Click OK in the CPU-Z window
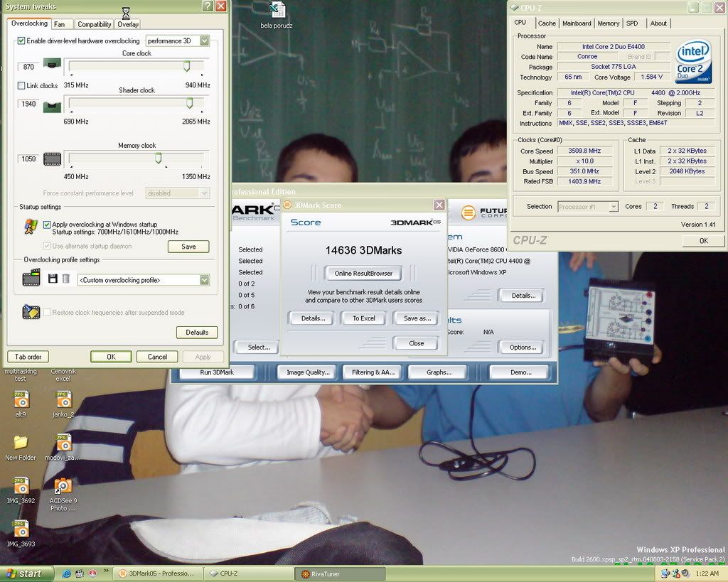Image resolution: width=728 pixels, height=582 pixels. (703, 240)
